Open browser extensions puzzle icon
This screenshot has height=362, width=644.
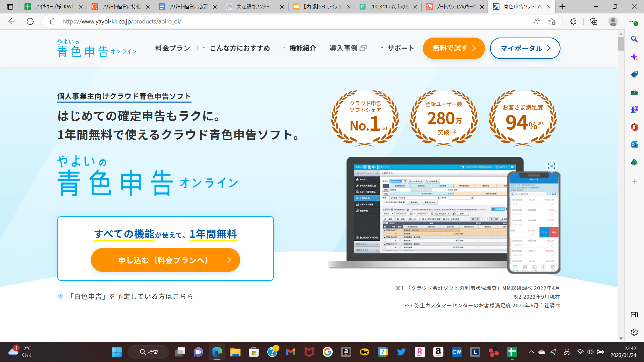pos(573,21)
